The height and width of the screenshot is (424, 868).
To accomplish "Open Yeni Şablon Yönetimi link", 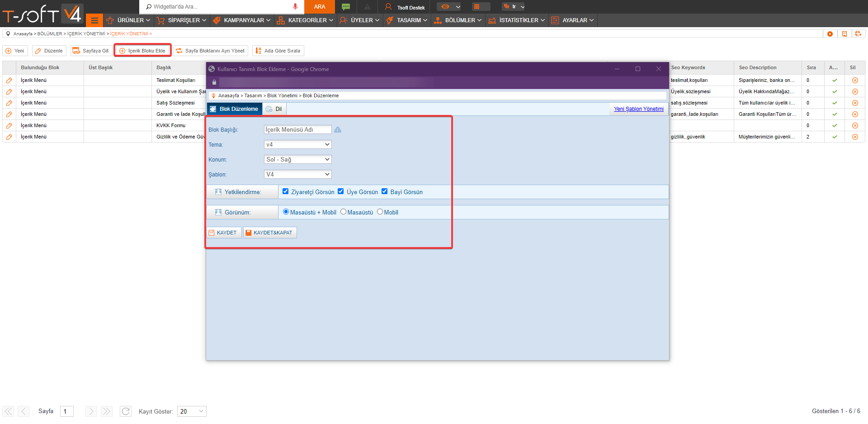I will click(639, 109).
